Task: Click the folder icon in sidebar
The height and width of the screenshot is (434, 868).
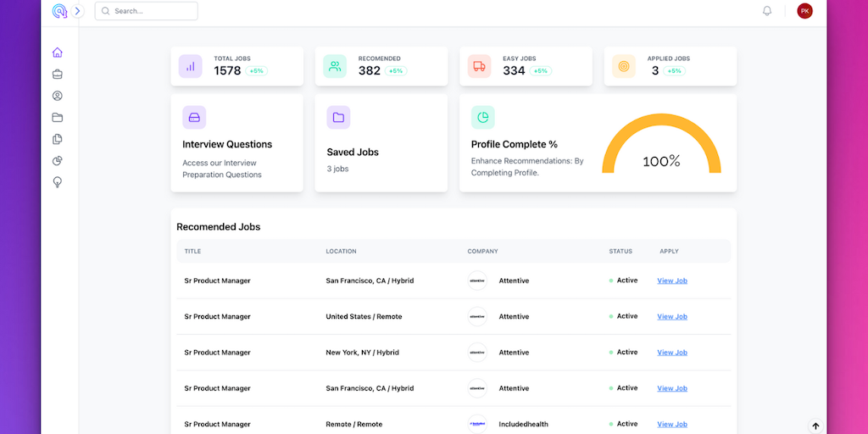Action: [58, 118]
